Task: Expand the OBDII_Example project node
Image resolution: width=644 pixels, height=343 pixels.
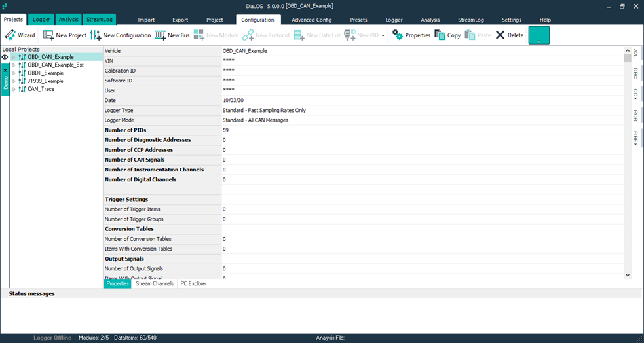Action: pos(14,73)
